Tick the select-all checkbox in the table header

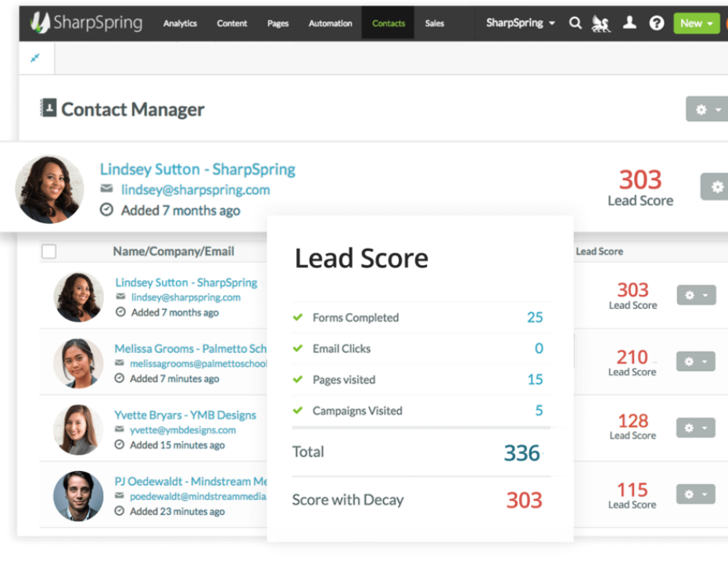coord(48,251)
